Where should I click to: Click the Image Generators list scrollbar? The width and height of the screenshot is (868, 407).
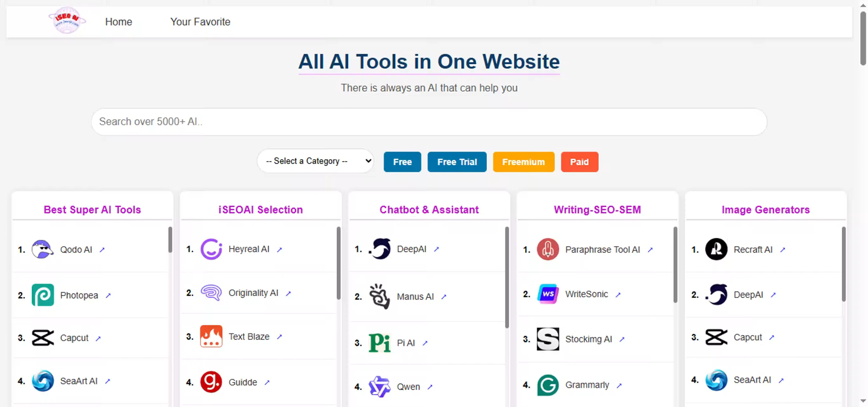point(843,264)
